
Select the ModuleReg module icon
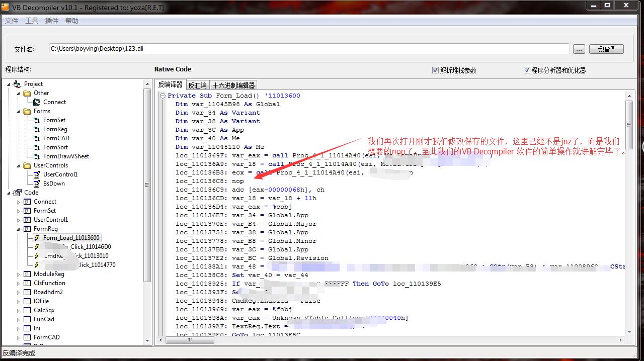(26, 274)
